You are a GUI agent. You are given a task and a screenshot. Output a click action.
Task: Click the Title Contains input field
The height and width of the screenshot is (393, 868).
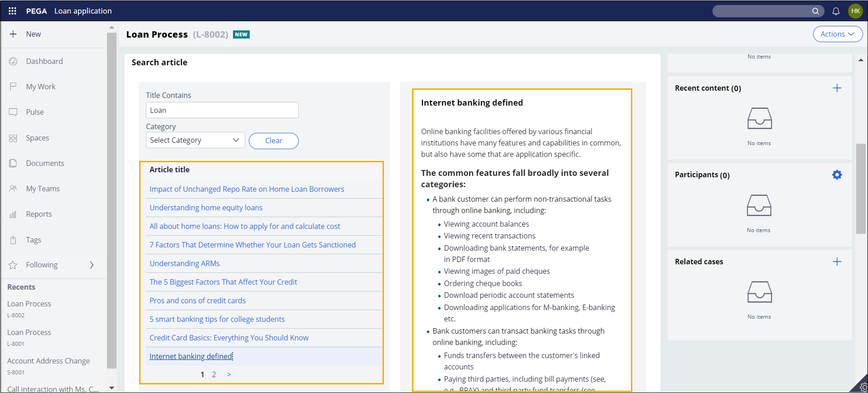pos(222,110)
